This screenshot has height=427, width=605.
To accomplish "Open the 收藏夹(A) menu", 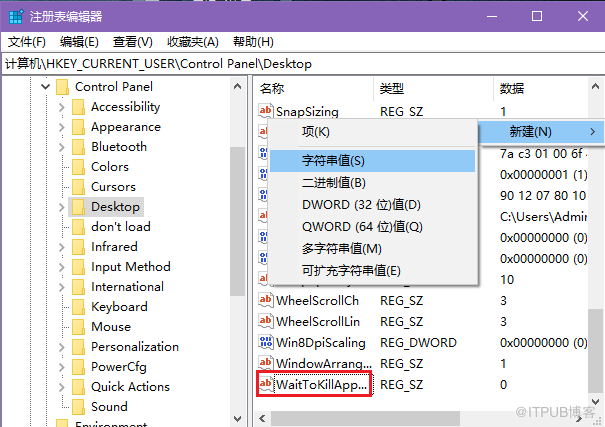I will (x=193, y=42).
